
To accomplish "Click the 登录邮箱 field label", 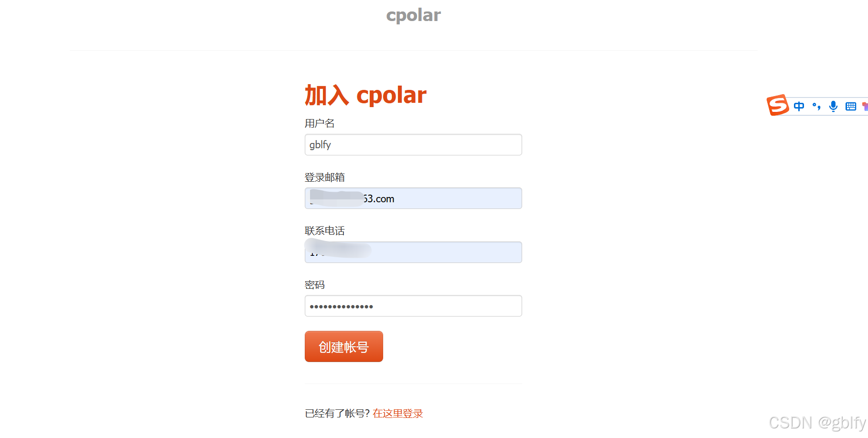I will [325, 177].
